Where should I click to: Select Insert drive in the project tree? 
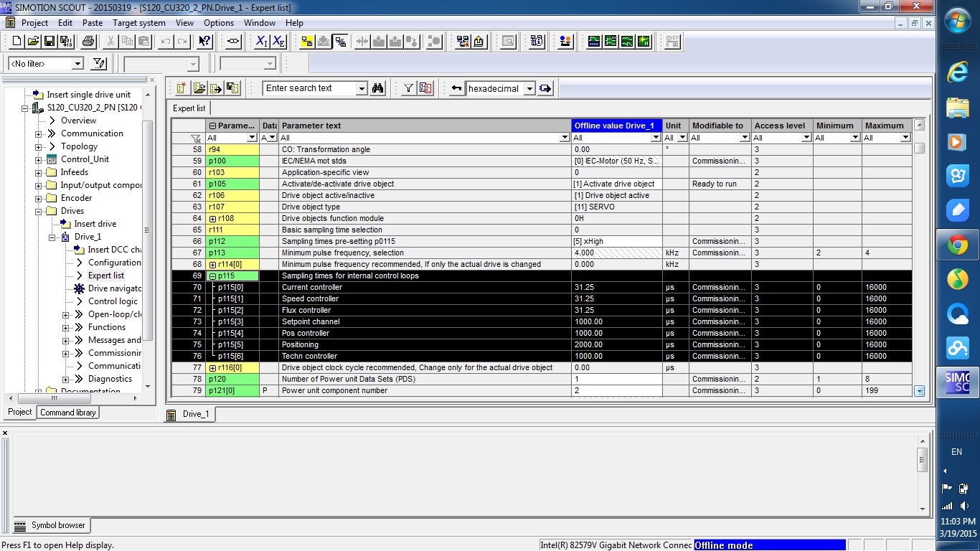[x=95, y=224]
